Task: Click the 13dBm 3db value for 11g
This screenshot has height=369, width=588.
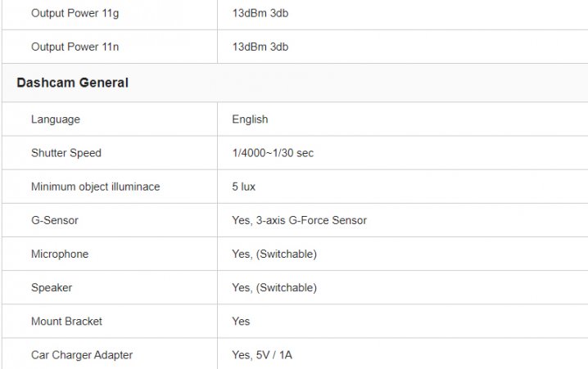Action: pos(260,13)
